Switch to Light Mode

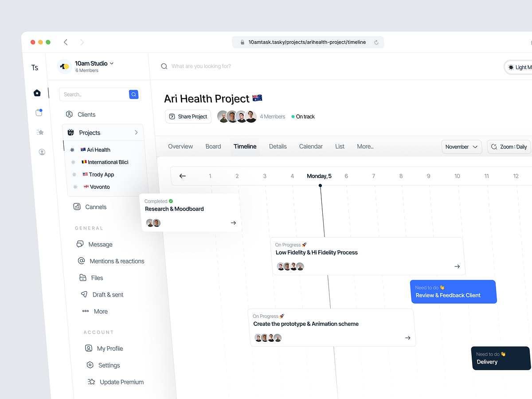[x=520, y=67]
